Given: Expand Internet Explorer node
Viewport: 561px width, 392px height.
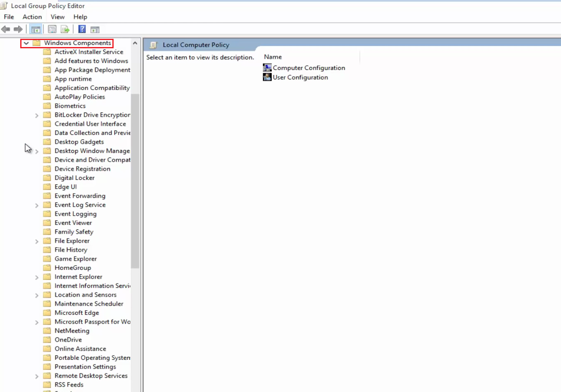Looking at the screenshot, I should pyautogui.click(x=37, y=277).
